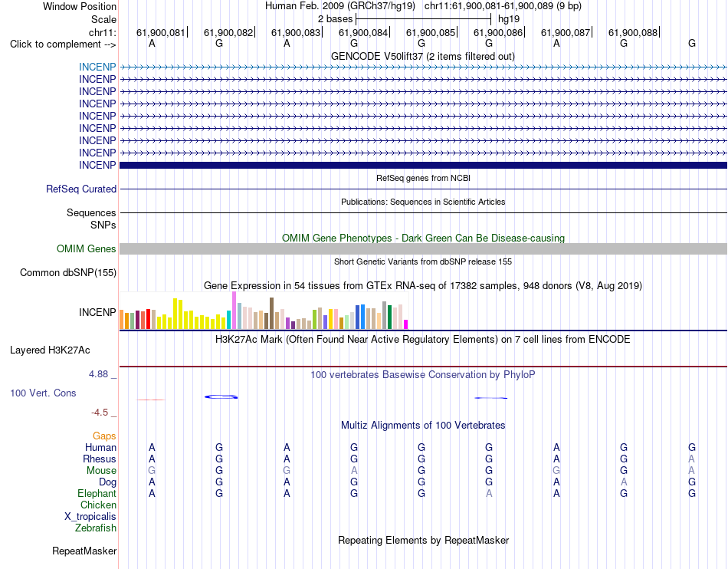Click the 4.88 upper PhyloP scale value

coord(98,374)
